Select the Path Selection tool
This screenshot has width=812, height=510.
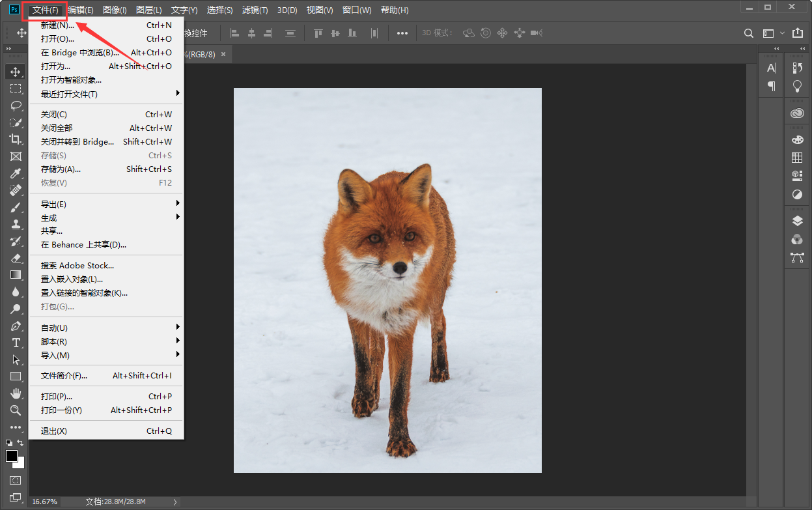pyautogui.click(x=16, y=360)
